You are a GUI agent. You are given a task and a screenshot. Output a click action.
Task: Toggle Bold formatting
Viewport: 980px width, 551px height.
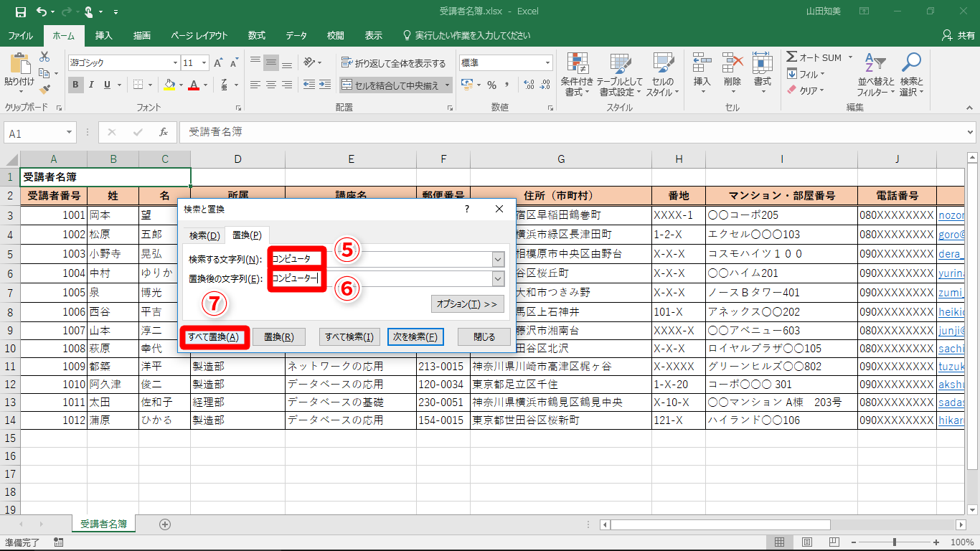coord(76,85)
